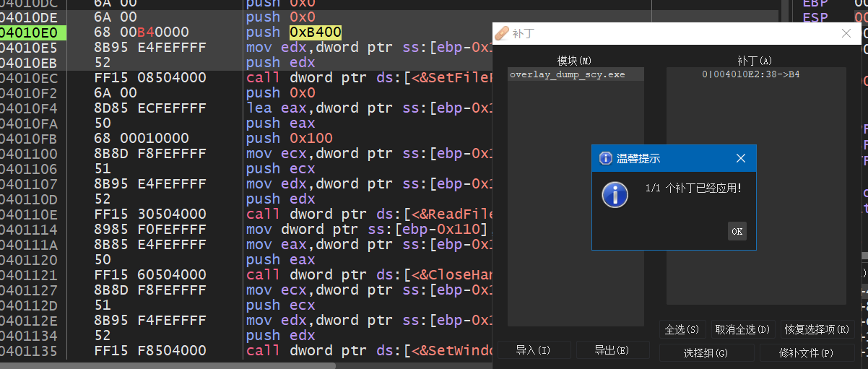The height and width of the screenshot is (369, 868).
Task: Click the 模块(M) modules label
Action: tap(575, 61)
